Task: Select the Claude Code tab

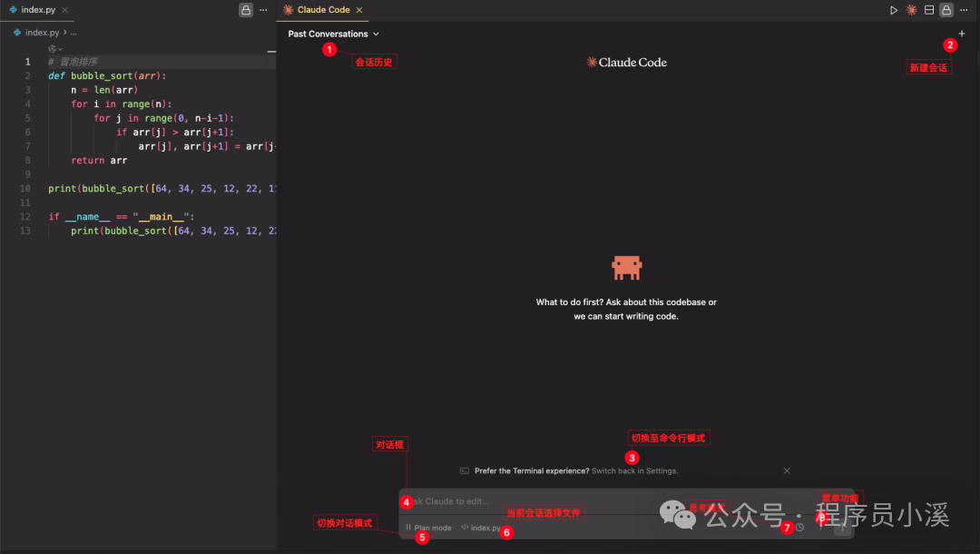Action: click(x=323, y=10)
